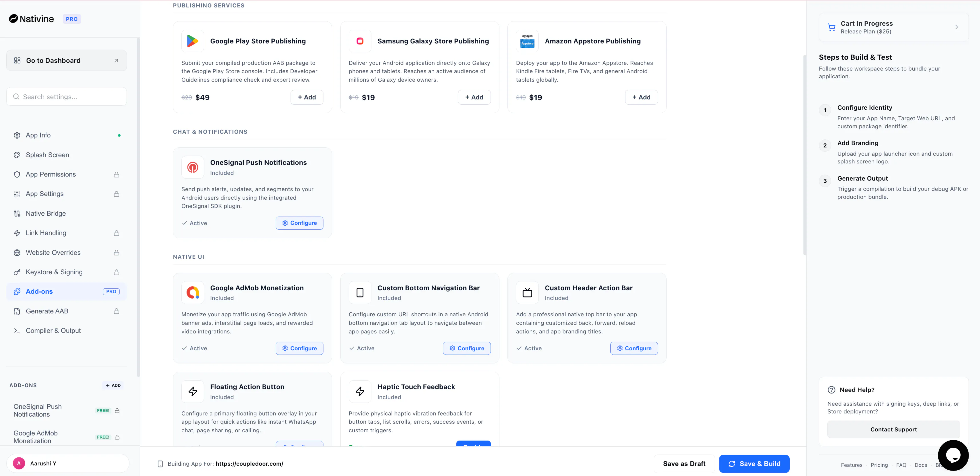
Task: Click the sidebar ADD button
Action: pos(113,385)
